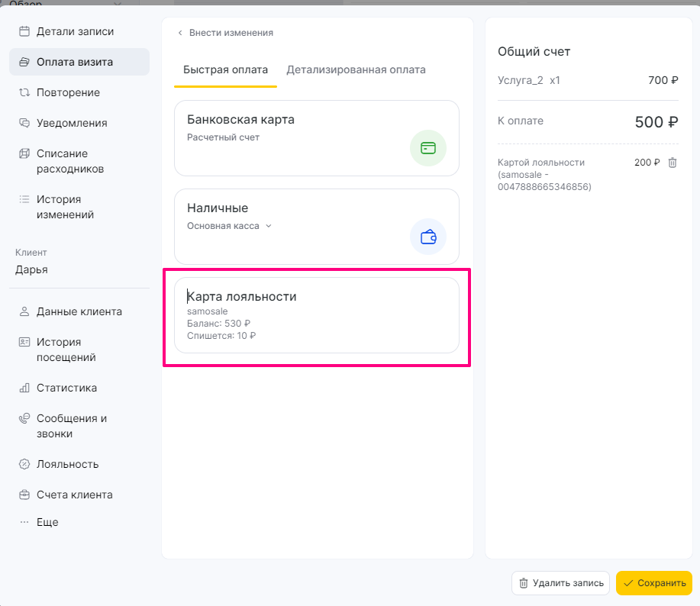Click the percent badge icon beside Лояльность

(x=24, y=464)
